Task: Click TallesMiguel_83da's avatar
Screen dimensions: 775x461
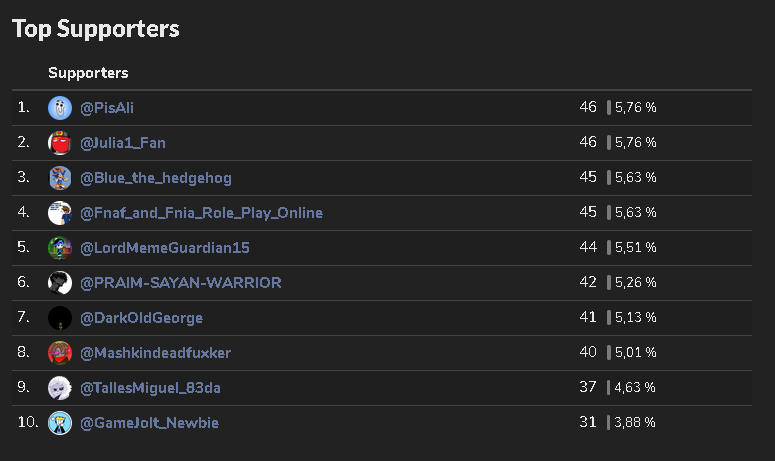Action: click(60, 388)
